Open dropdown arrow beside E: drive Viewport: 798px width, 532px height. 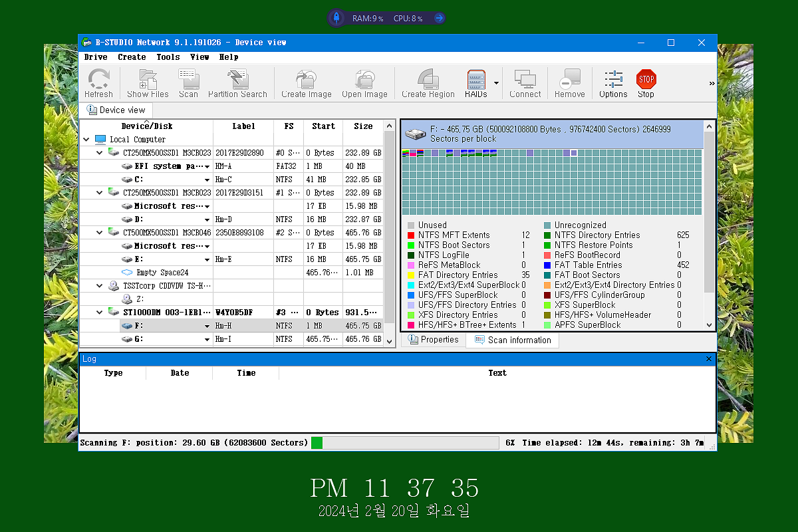pyautogui.click(x=207, y=260)
